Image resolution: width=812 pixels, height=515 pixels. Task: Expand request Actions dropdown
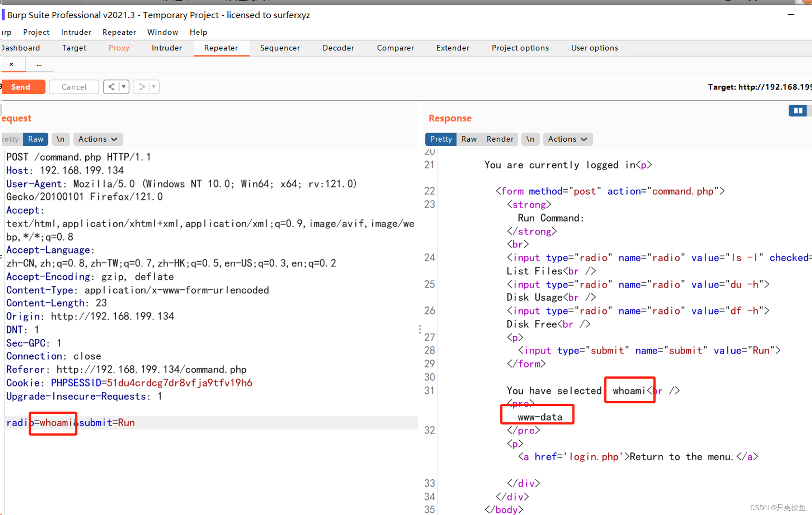click(x=98, y=139)
